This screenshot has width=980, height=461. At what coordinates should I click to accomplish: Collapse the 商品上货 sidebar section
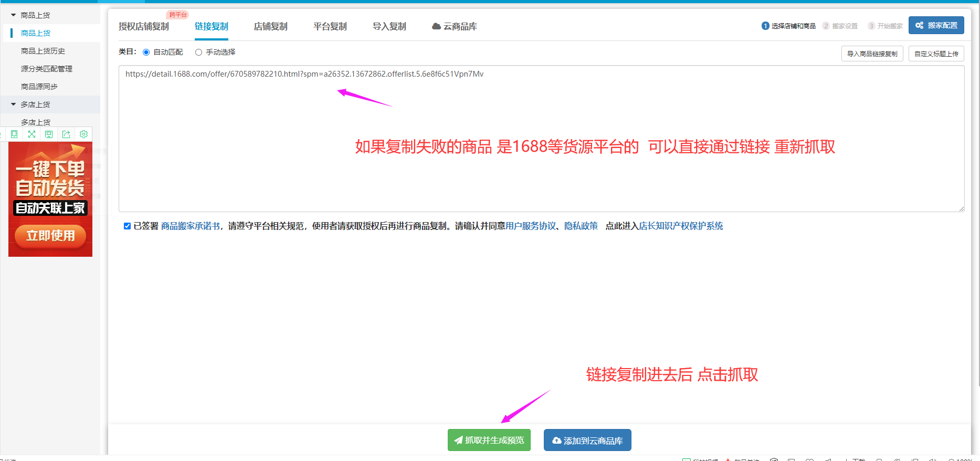tap(14, 15)
